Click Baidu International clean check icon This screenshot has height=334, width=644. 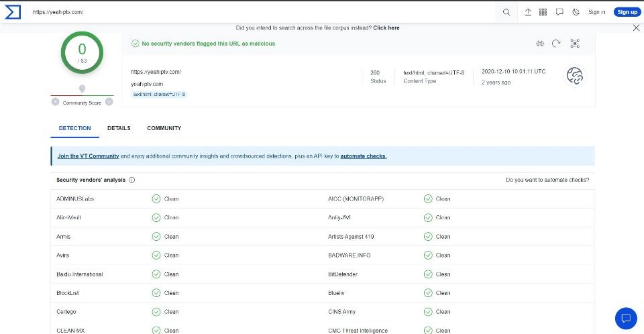coord(156,274)
